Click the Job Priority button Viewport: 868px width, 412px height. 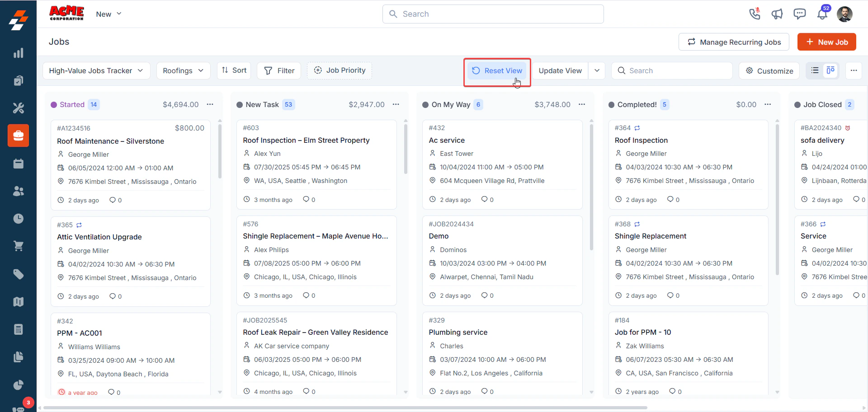point(340,70)
